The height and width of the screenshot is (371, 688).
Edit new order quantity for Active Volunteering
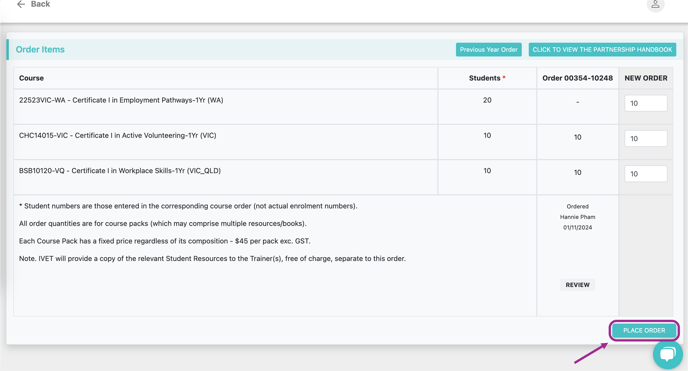pos(645,138)
